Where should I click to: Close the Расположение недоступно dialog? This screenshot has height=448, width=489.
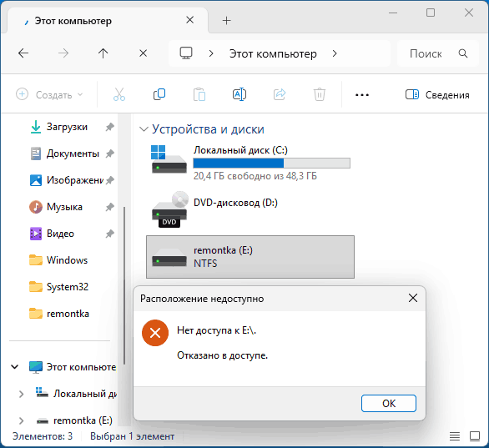pyautogui.click(x=413, y=299)
